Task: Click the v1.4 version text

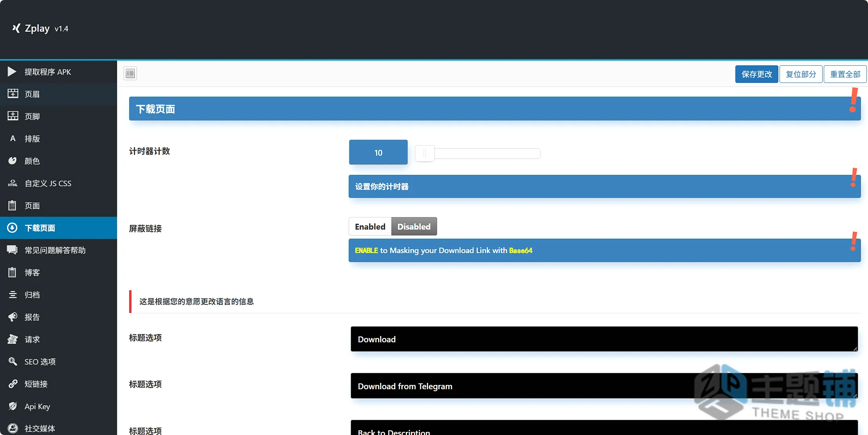Action: point(61,29)
